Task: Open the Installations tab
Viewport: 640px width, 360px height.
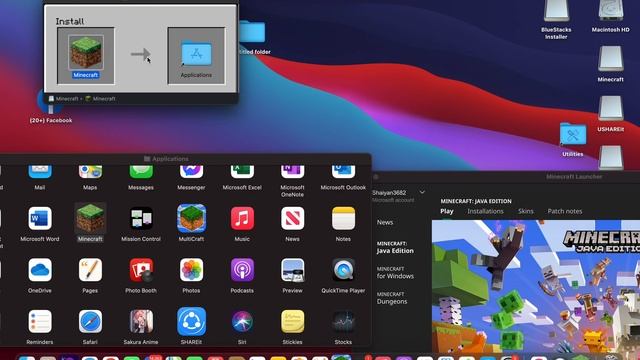Action: 485,211
